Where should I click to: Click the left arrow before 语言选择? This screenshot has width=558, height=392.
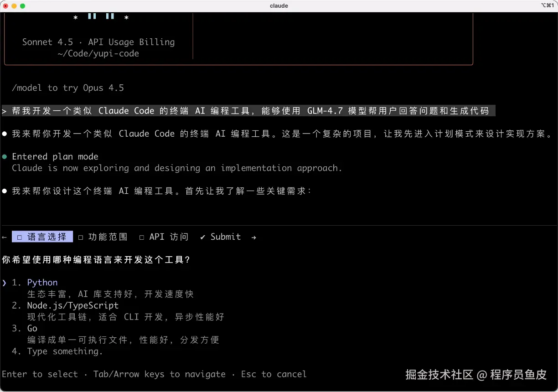tap(5, 237)
